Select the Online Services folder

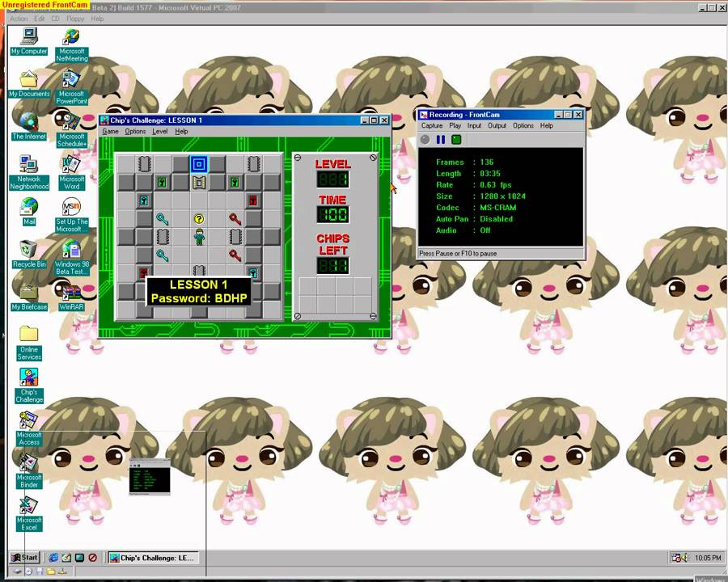[29, 344]
